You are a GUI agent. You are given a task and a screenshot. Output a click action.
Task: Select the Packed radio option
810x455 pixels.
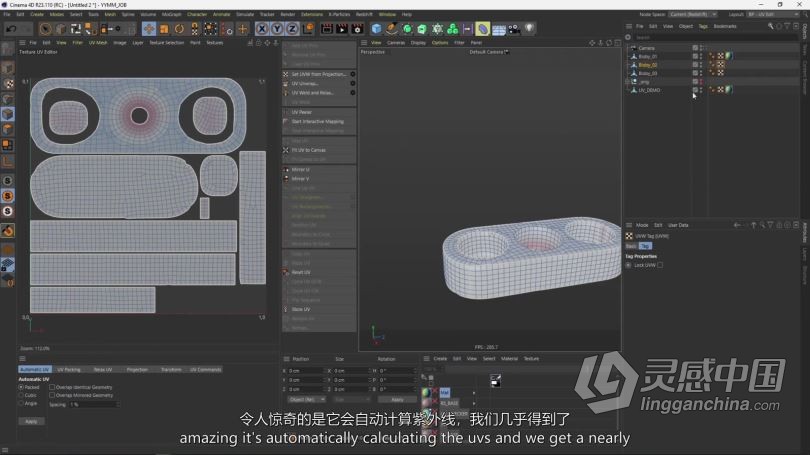(x=21, y=387)
